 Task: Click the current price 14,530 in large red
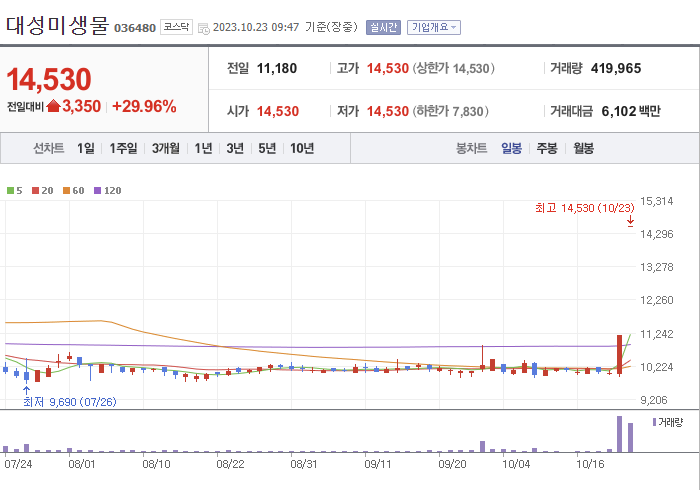[x=49, y=79]
